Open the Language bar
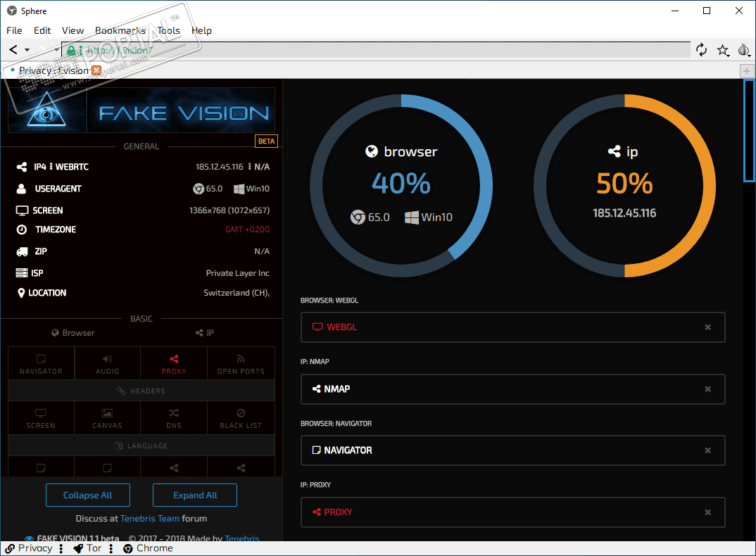The height and width of the screenshot is (556, 756). pyautogui.click(x=141, y=446)
